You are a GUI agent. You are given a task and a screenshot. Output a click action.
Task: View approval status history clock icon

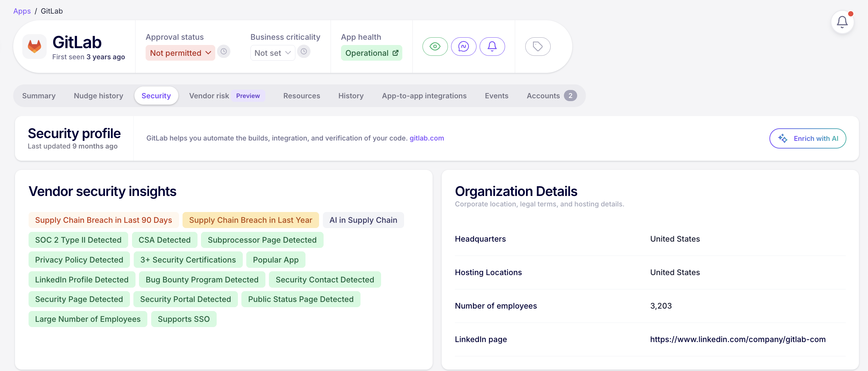224,52
